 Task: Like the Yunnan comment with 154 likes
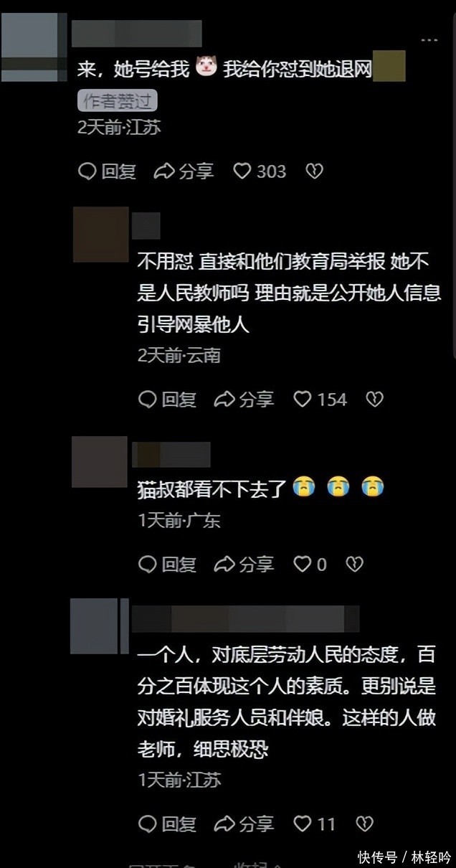coord(320,400)
